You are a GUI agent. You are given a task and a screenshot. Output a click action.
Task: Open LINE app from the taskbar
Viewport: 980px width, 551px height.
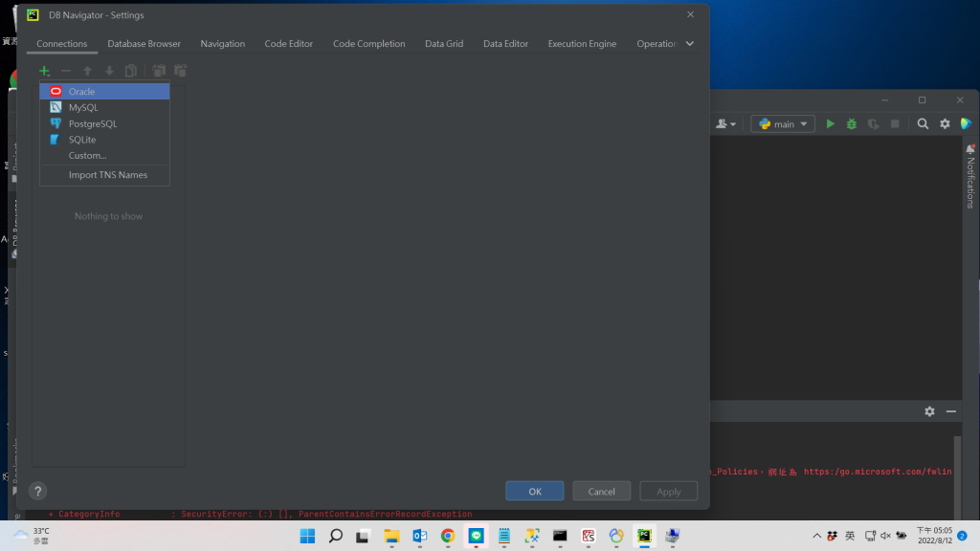(x=477, y=536)
